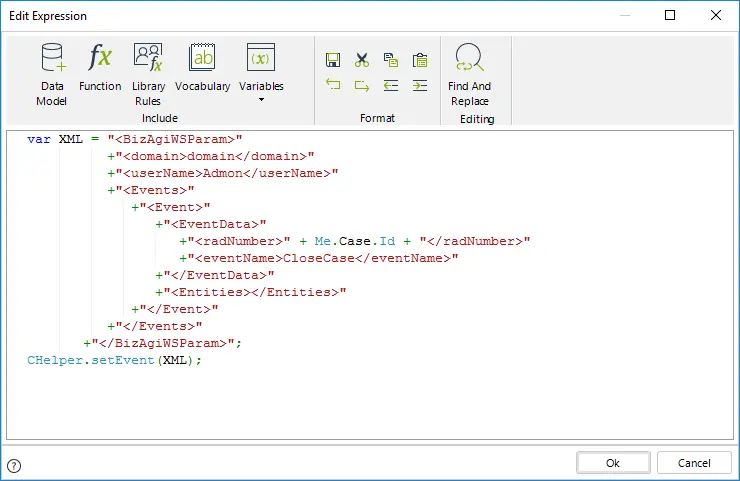Click the Save floppy disk icon
Viewport: 740px width, 481px height.
333,60
